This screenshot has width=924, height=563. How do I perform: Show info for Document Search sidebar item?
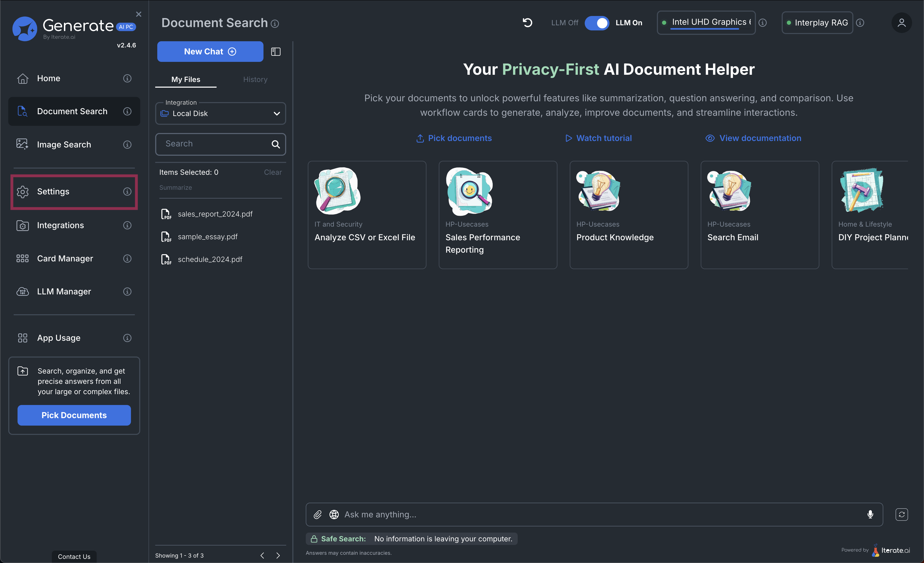click(127, 111)
